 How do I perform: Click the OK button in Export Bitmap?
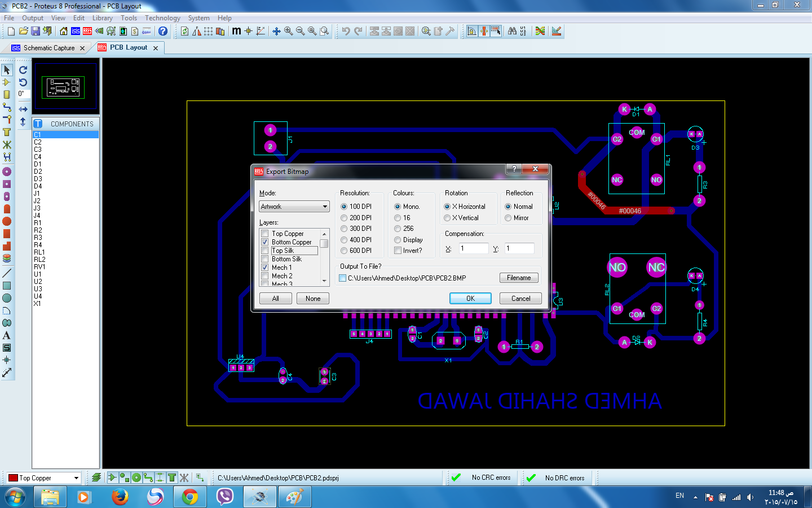(470, 299)
